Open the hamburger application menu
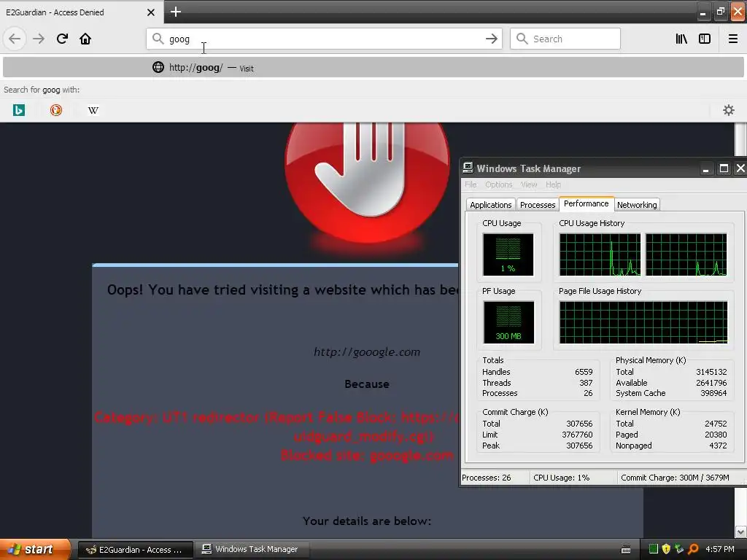 (x=733, y=39)
